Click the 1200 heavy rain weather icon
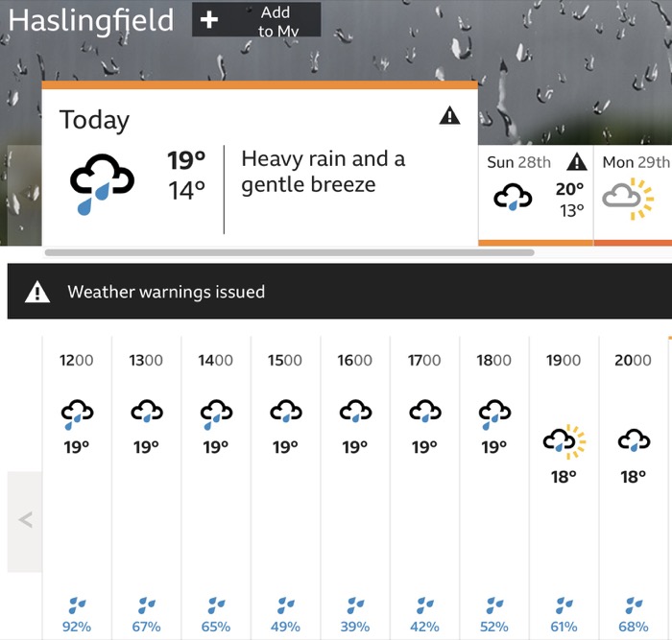 [x=77, y=415]
